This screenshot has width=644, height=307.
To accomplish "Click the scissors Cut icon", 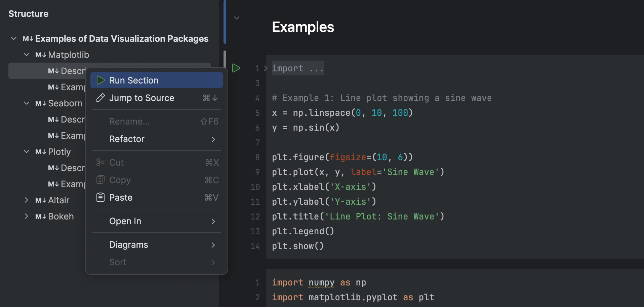I will 100,163.
